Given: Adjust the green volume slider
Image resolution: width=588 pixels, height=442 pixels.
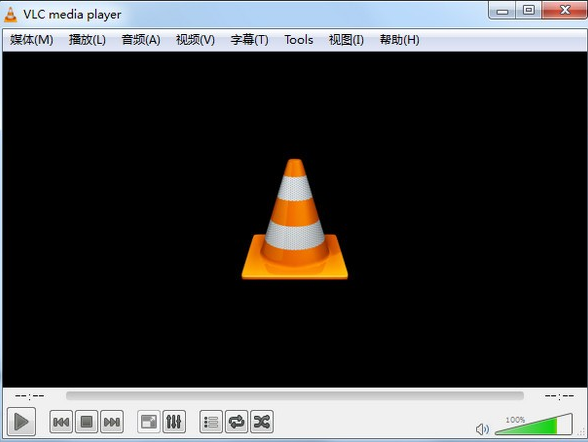Looking at the screenshot, I should [x=534, y=424].
